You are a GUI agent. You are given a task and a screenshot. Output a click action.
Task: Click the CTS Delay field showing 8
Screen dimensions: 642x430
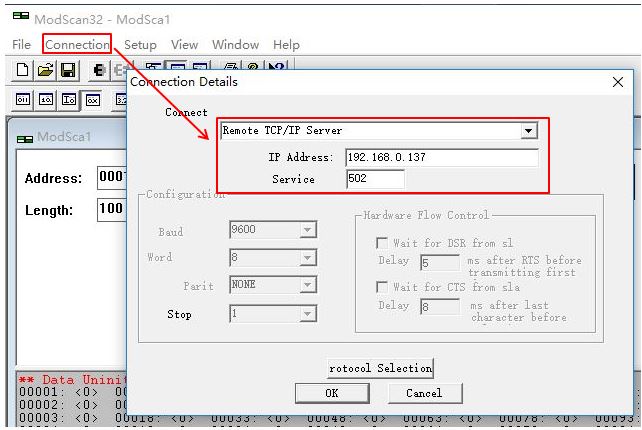pos(440,306)
